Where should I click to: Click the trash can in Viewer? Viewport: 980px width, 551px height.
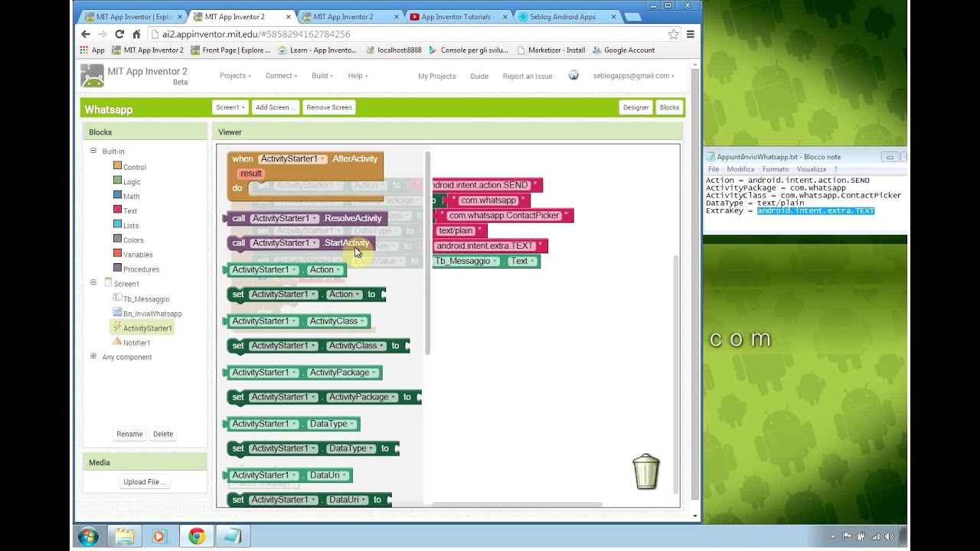pos(645,471)
